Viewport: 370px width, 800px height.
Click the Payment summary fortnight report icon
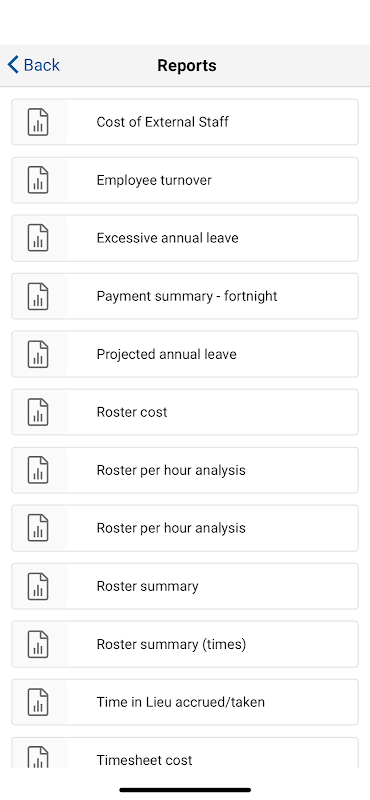pos(38,296)
